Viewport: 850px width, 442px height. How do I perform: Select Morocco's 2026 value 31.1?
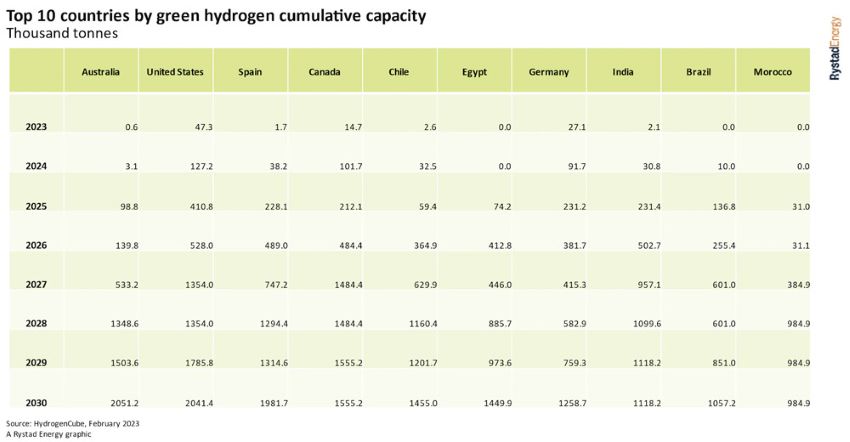(801, 245)
